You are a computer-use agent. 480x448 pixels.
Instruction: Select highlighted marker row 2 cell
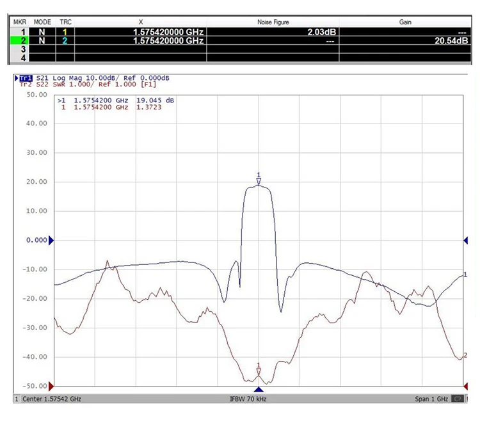(20, 40)
